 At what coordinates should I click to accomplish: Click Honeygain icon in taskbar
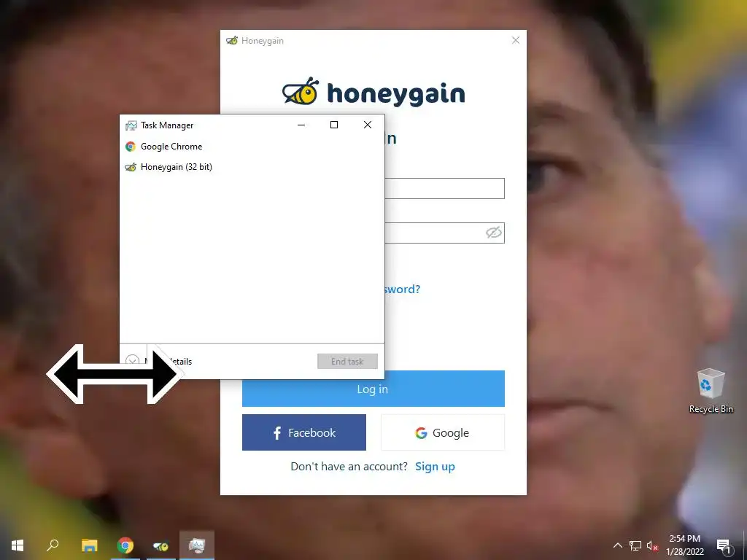click(161, 545)
